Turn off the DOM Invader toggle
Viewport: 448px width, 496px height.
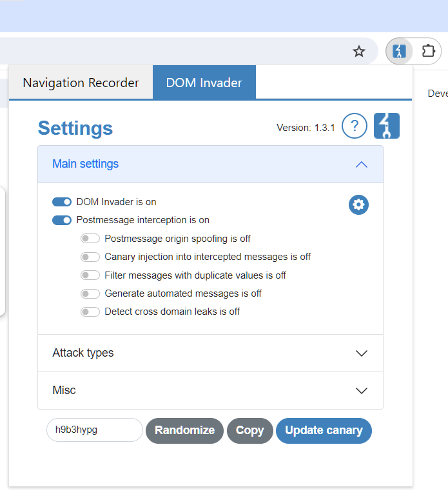[x=62, y=202]
